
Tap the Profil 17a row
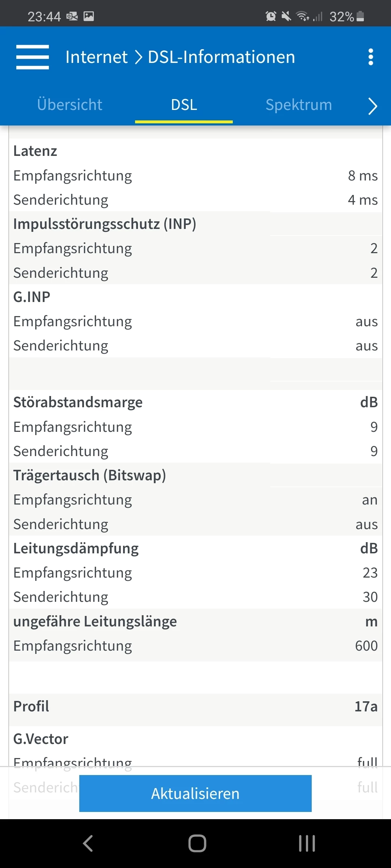click(x=195, y=706)
